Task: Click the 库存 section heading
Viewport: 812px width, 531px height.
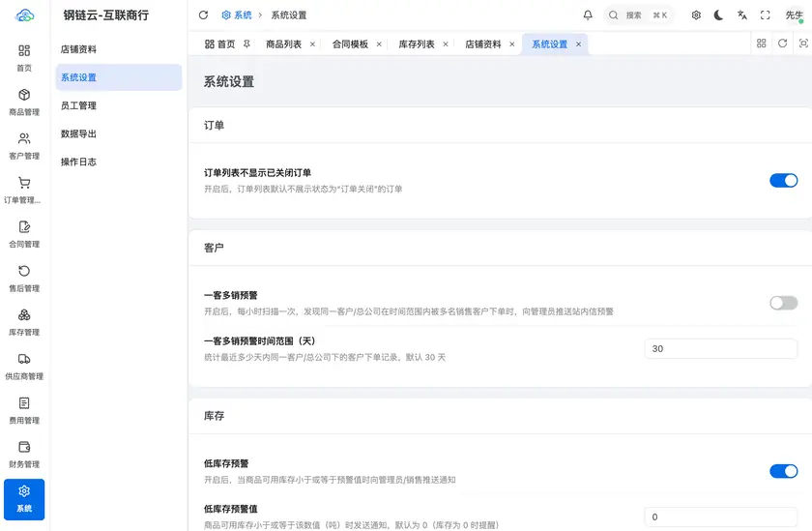Action: pos(214,416)
